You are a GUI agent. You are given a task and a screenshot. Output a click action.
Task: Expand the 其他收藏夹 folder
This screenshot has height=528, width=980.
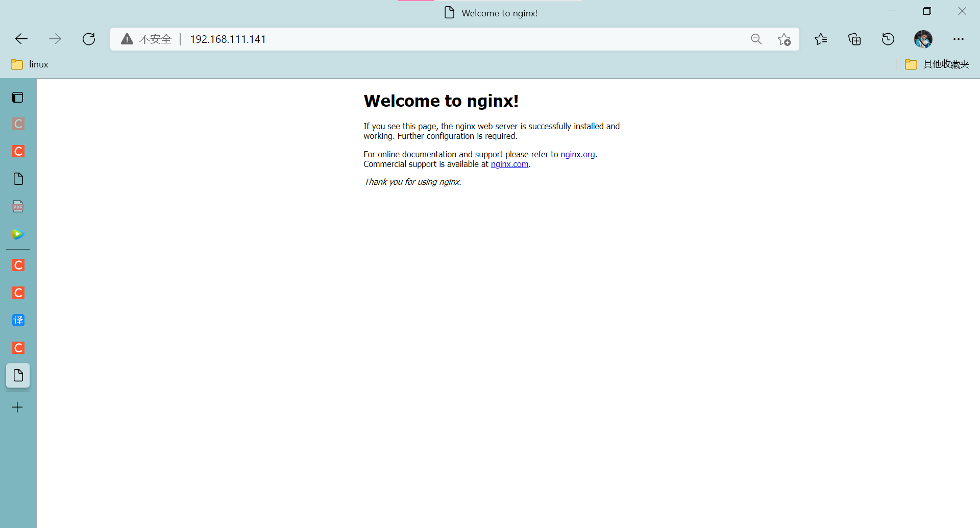pos(937,64)
